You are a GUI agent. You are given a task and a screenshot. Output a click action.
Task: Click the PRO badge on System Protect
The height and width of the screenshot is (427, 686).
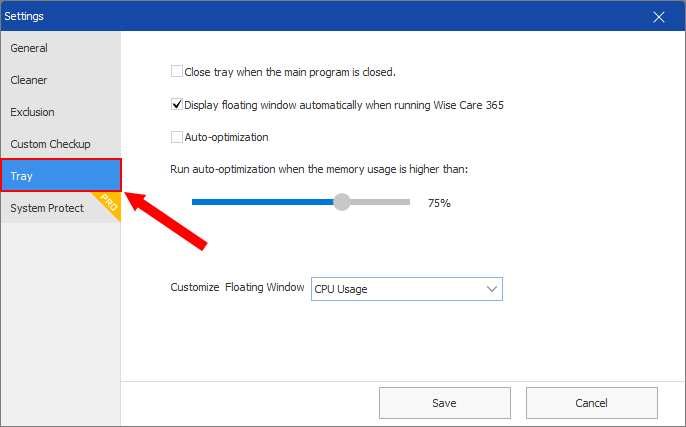pos(108,203)
